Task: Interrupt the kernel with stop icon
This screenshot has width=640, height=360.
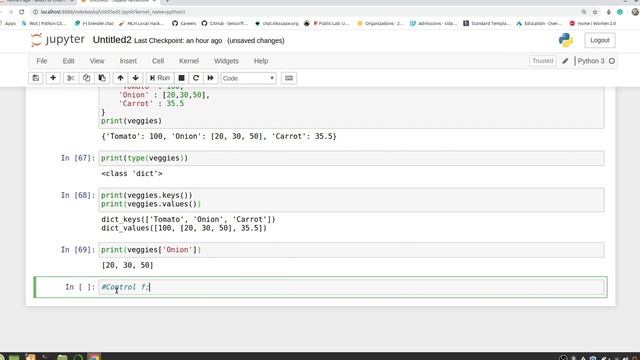Action: click(x=182, y=78)
